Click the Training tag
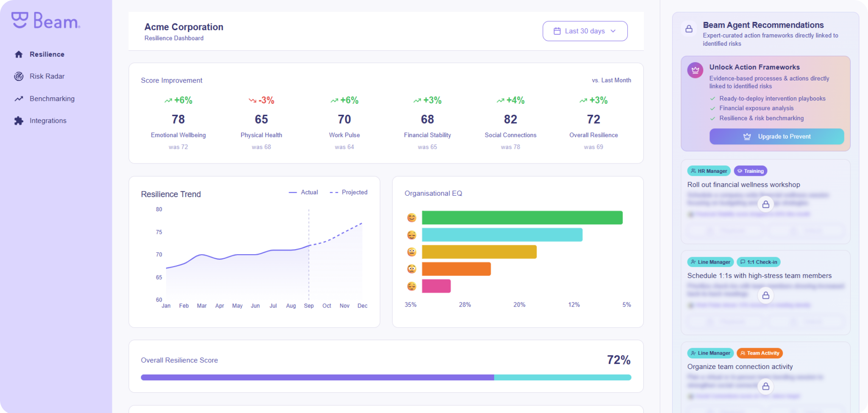Viewport: 868px width, 413px height. tap(750, 171)
